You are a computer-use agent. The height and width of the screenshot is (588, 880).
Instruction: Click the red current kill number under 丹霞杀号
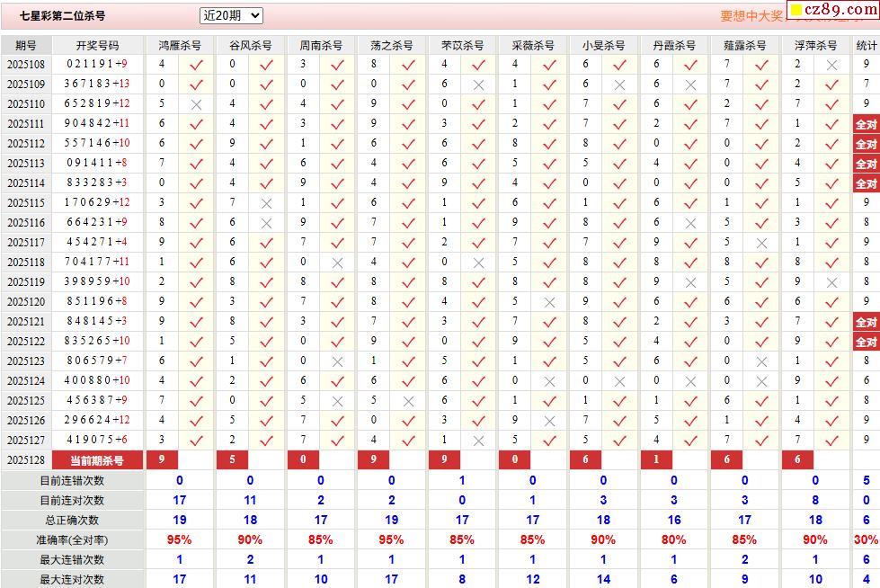coord(656,460)
